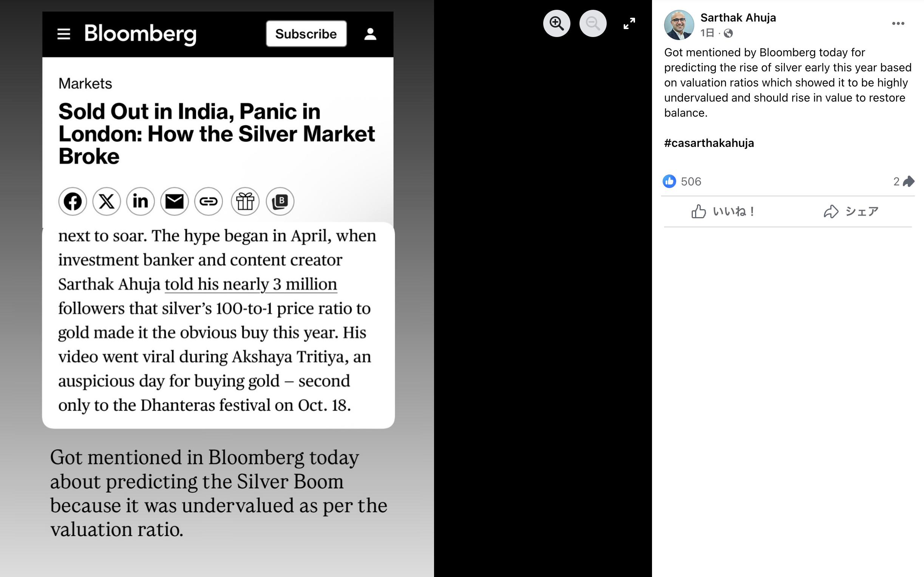Viewport: 924px width, 577px height.
Task: Click the blue thumbs-up reaction icon
Action: point(669,181)
